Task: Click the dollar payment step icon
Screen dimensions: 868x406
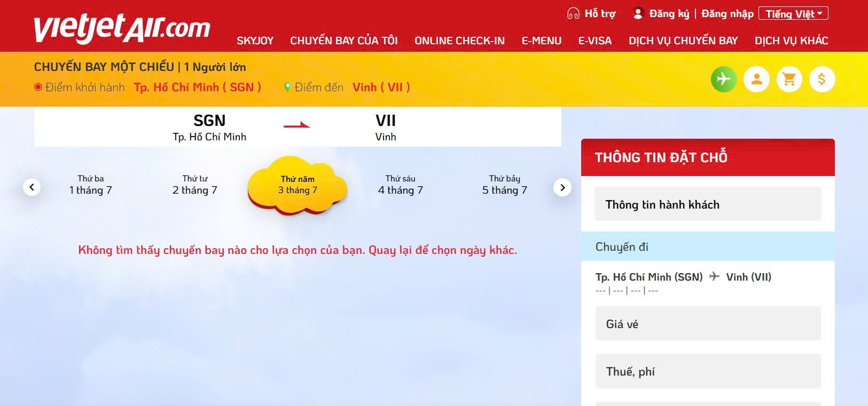Action: click(x=822, y=79)
